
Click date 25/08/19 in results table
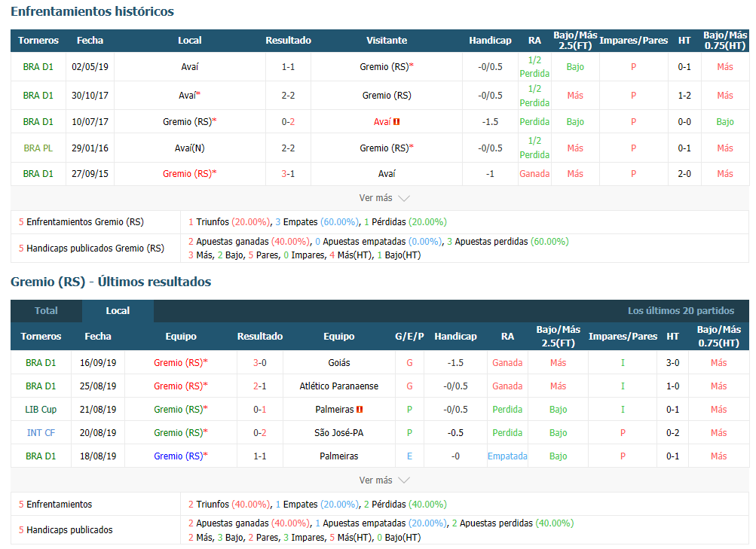(x=98, y=386)
